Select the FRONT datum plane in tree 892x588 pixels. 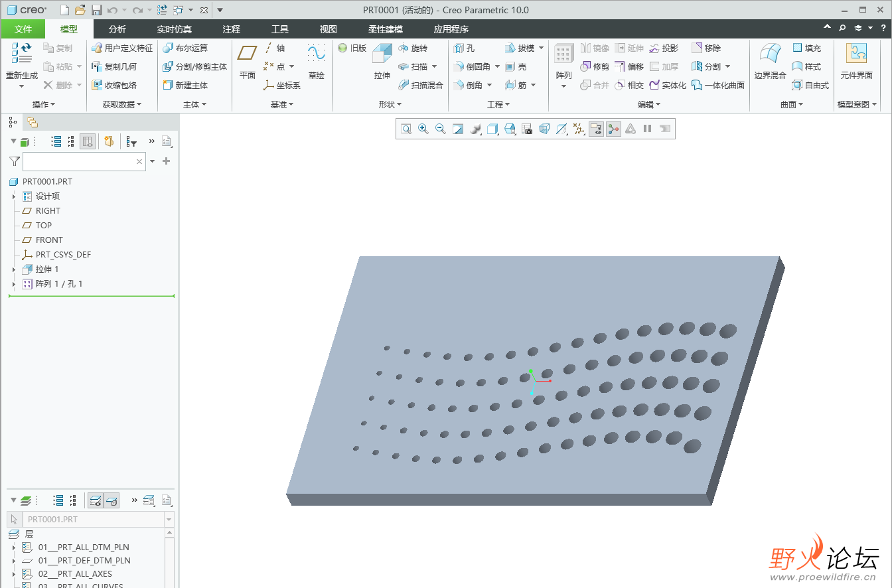[x=49, y=240]
